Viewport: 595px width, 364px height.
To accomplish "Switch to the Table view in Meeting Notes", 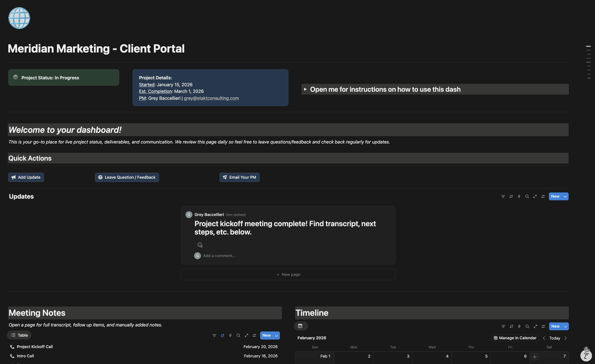I will pos(19,335).
